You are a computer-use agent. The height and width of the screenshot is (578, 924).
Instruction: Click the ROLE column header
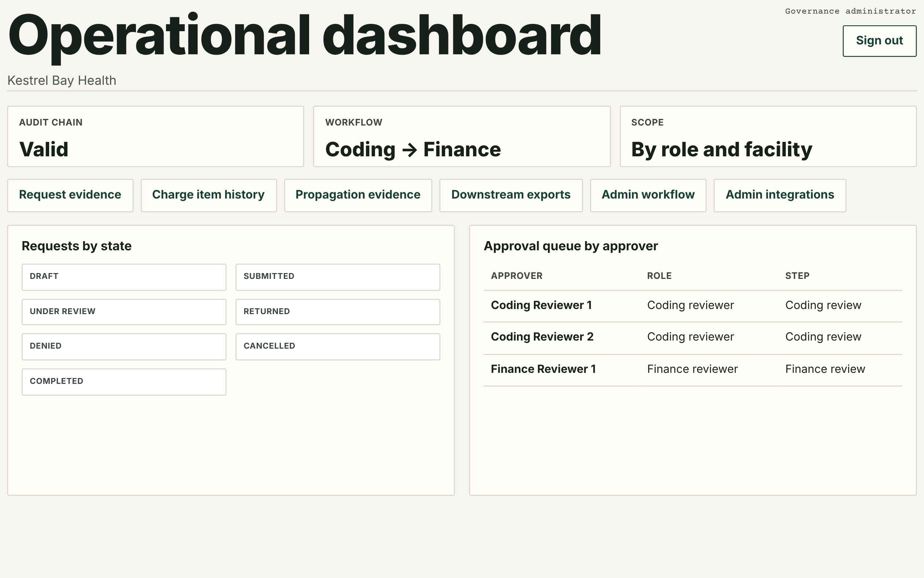659,276
